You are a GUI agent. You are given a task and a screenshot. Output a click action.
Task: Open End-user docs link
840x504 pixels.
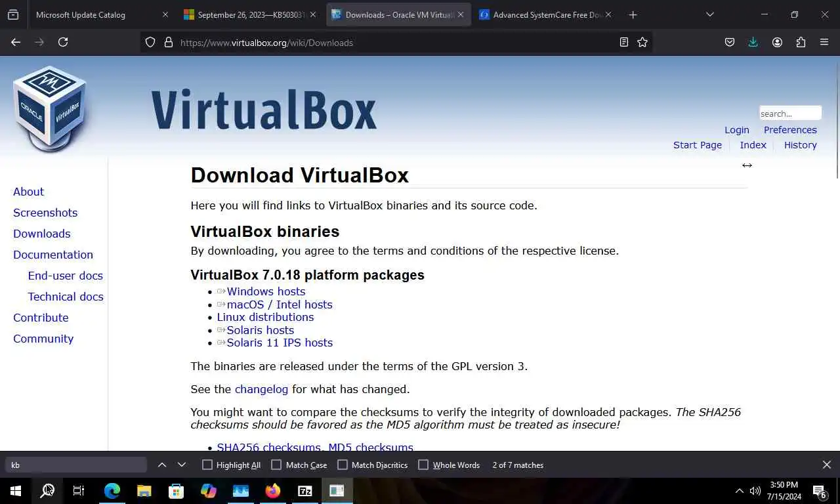click(65, 276)
